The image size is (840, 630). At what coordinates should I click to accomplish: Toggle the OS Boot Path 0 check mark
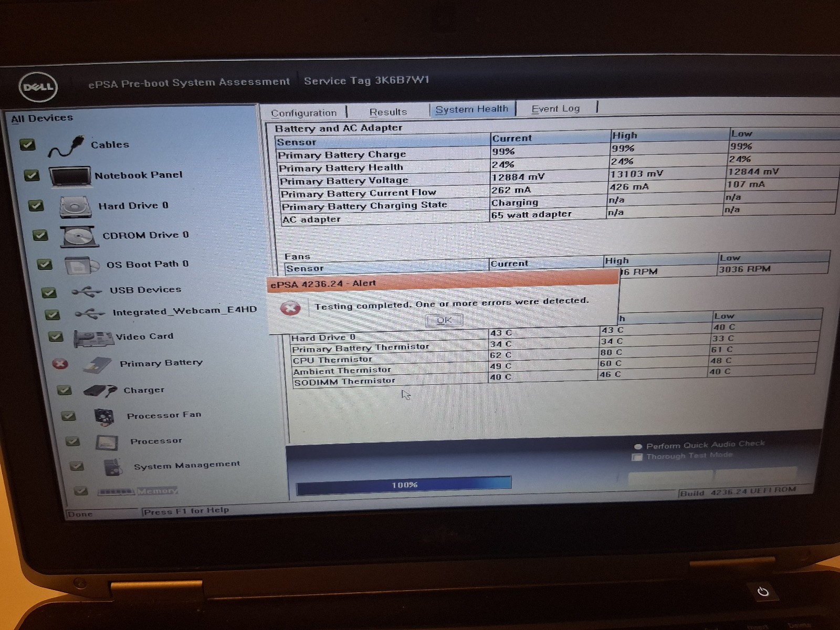tap(45, 264)
